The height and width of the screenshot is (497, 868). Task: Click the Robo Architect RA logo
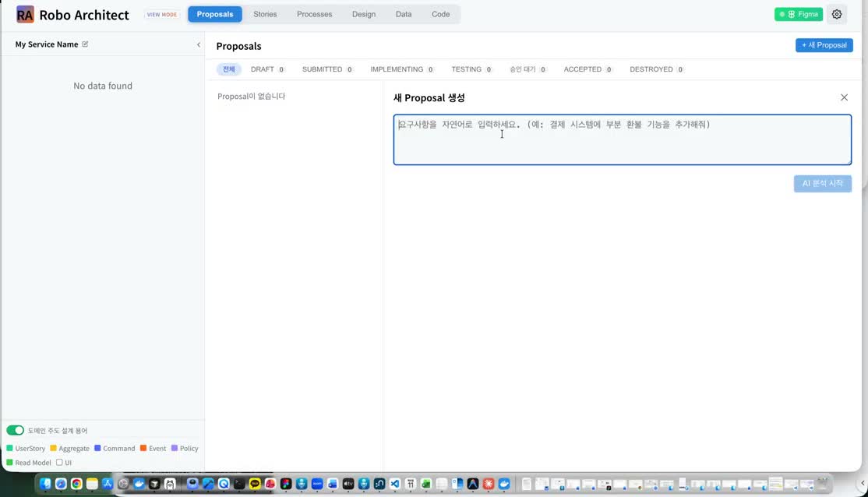point(25,14)
